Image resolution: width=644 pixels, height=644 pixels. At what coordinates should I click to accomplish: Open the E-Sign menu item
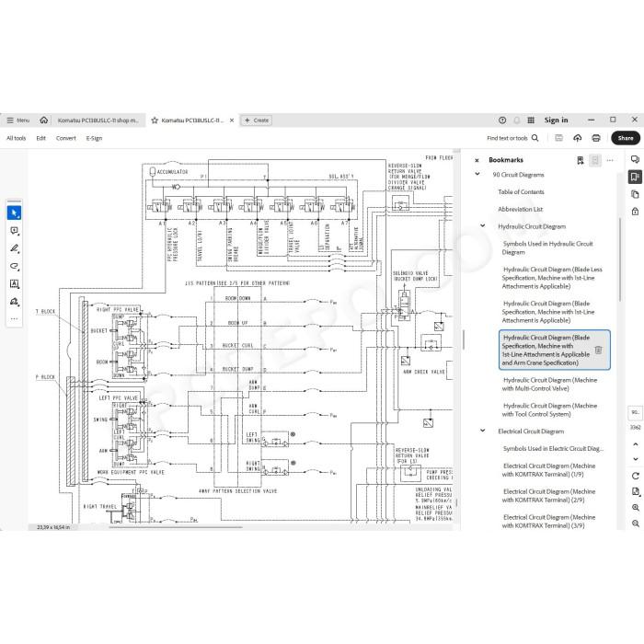pyautogui.click(x=94, y=138)
